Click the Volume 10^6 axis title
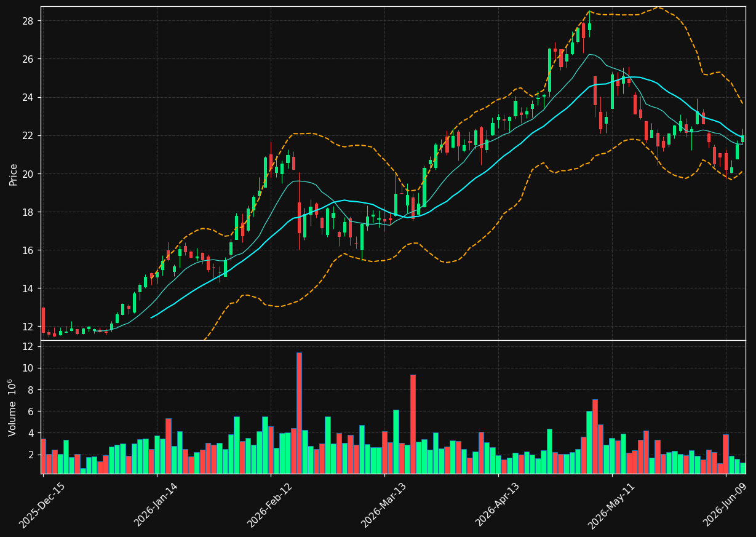756x537 pixels. pos(12,407)
